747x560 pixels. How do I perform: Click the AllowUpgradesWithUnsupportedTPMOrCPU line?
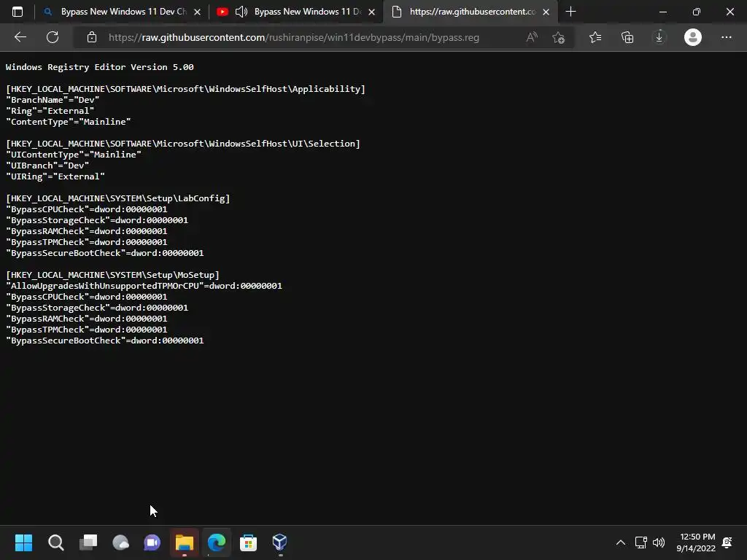pos(144,286)
